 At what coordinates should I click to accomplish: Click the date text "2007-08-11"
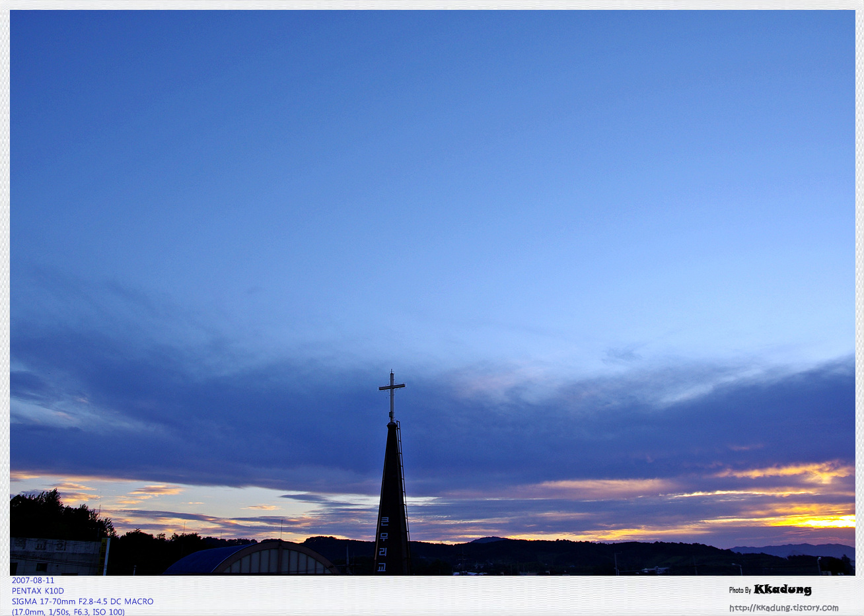33,580
